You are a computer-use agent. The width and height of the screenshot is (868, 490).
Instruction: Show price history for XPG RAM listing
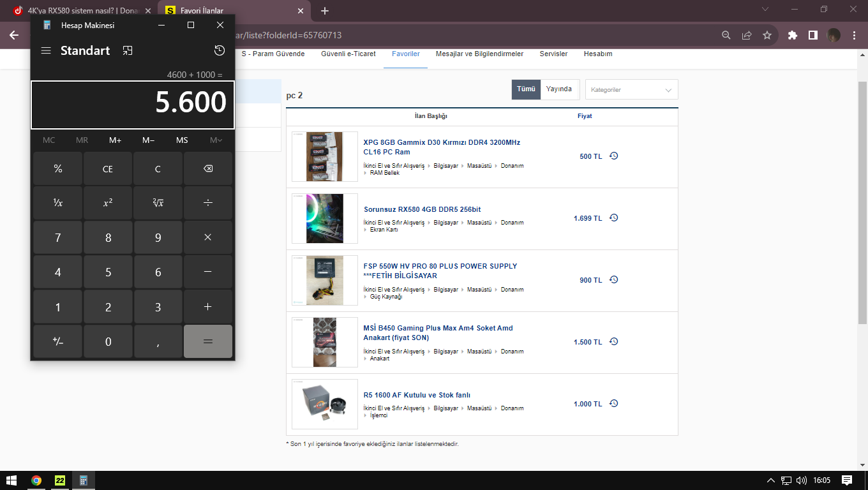[x=614, y=156]
